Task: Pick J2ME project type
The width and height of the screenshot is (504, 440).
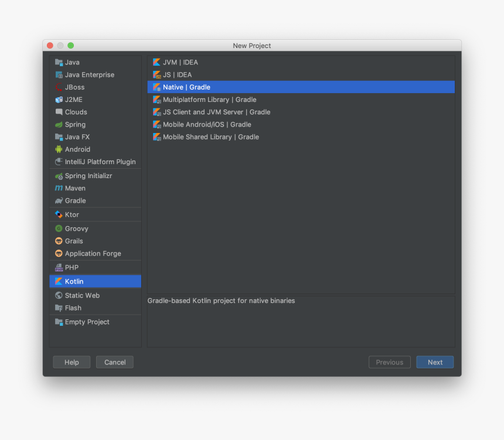Action: (96, 100)
